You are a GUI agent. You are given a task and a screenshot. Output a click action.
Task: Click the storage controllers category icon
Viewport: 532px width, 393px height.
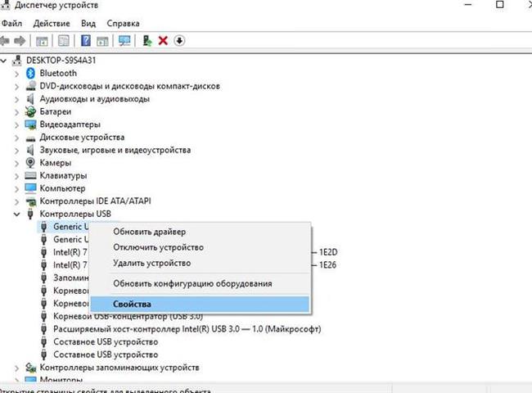click(x=30, y=367)
